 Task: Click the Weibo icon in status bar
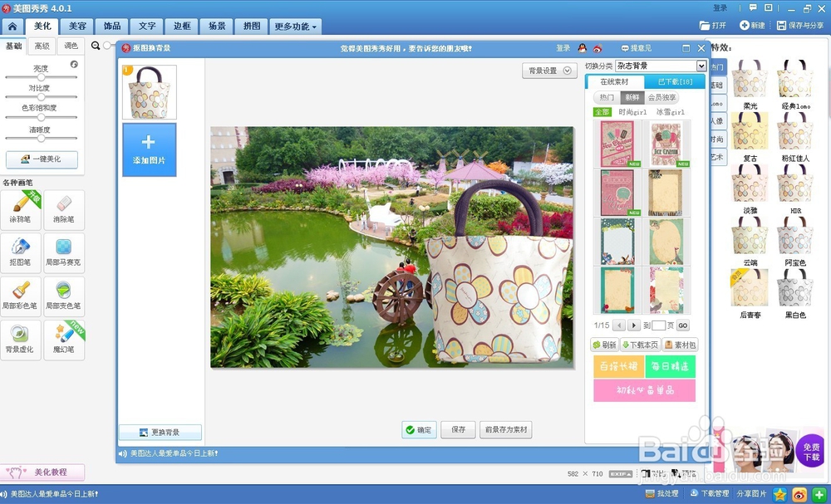coord(799,495)
